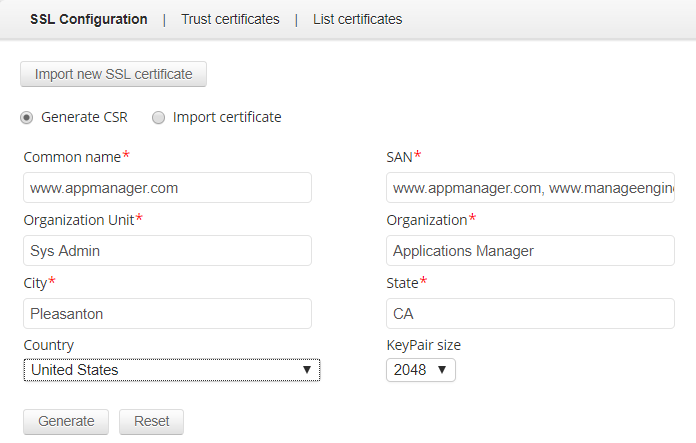This screenshot has width=696, height=443.
Task: Click the Generate CSR label text
Action: pos(84,118)
